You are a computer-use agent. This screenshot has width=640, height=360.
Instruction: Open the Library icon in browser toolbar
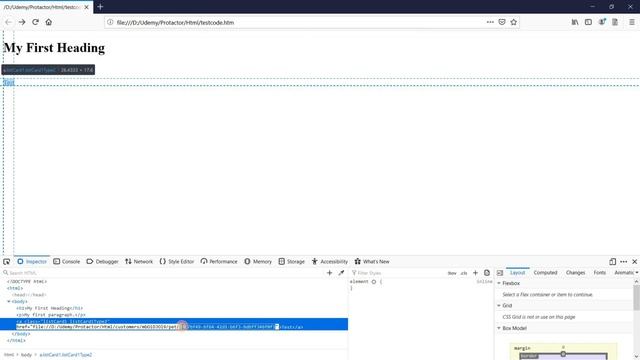(x=575, y=22)
